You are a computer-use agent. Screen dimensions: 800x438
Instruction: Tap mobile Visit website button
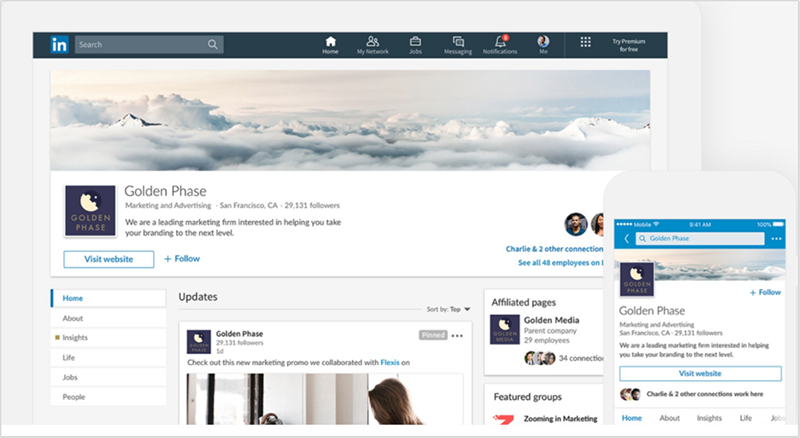[700, 374]
